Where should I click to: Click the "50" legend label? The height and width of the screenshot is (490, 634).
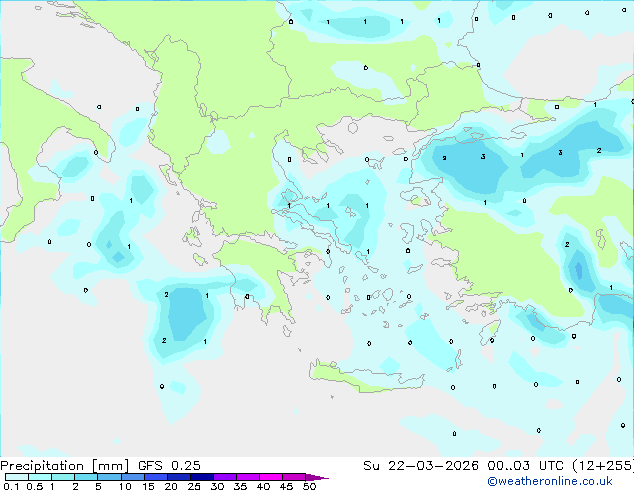pos(309,486)
